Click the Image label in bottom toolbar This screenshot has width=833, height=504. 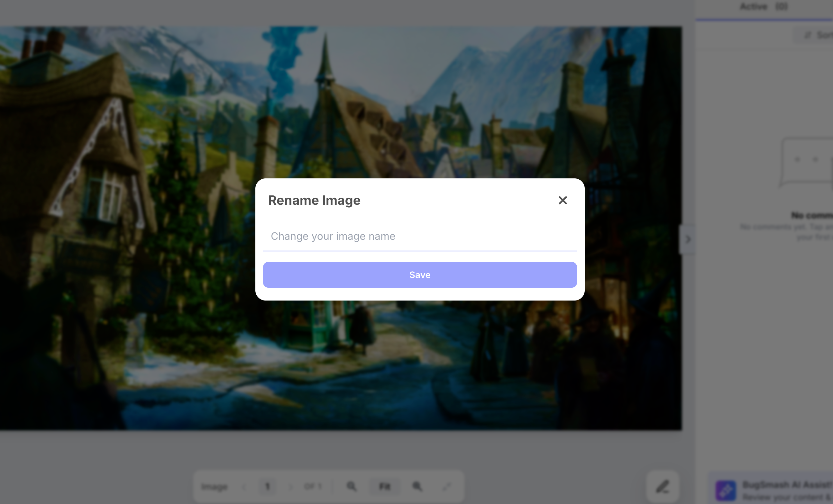coord(214,487)
